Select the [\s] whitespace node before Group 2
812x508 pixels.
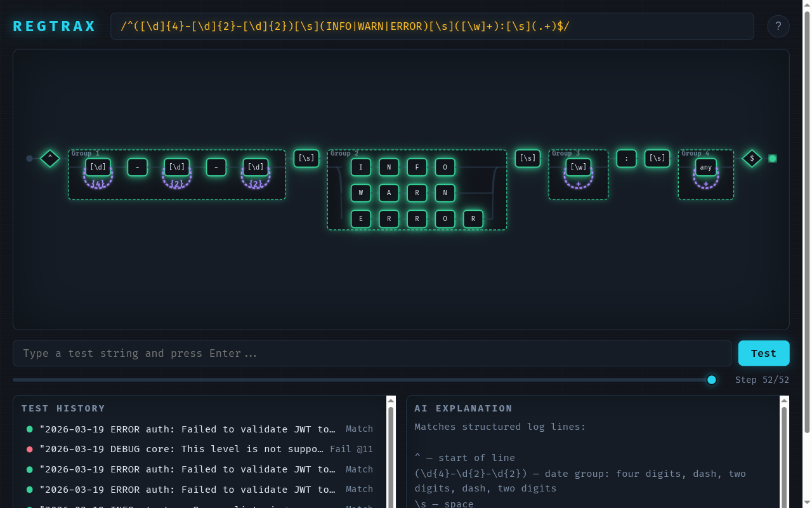pos(306,158)
